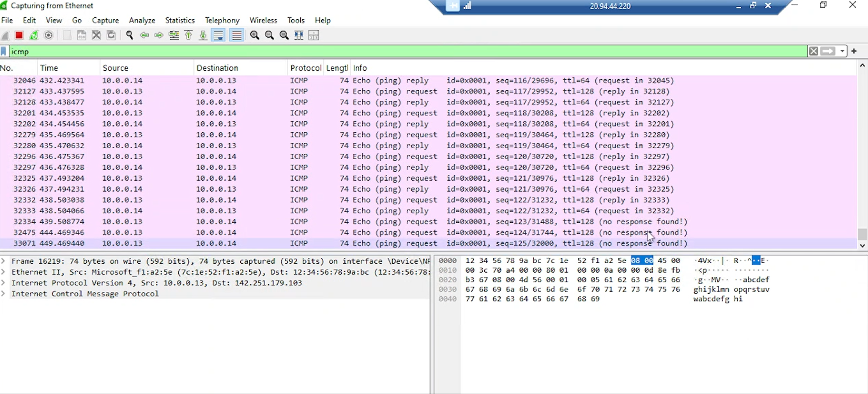This screenshot has height=394, width=868.
Task: Open the Help menu
Action: pos(323,20)
